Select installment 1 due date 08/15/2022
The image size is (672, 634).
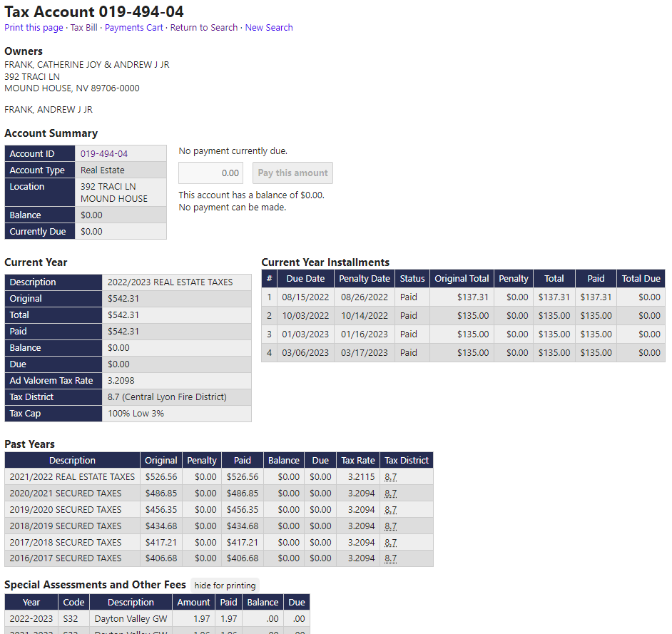(305, 297)
